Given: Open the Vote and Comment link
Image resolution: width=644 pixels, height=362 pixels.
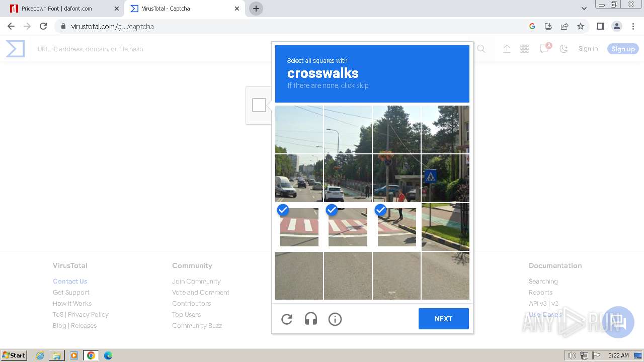Looking at the screenshot, I should (x=201, y=292).
